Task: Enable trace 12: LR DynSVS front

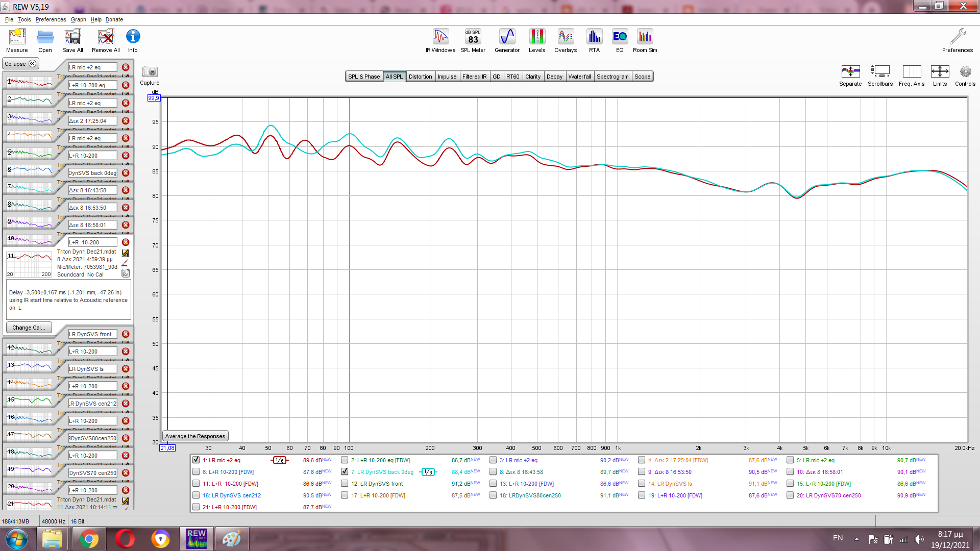Action: (345, 484)
